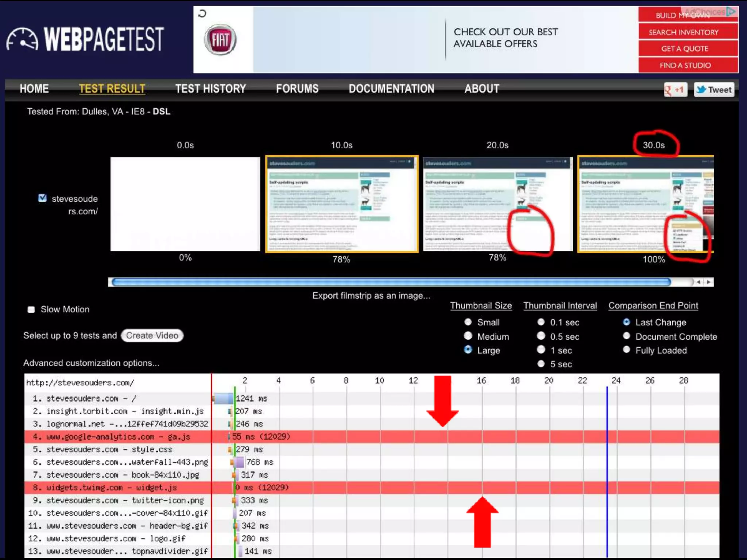Click the filmstrip scroll right arrow
Image resolution: width=747 pixels, height=560 pixels.
pyautogui.click(x=708, y=282)
